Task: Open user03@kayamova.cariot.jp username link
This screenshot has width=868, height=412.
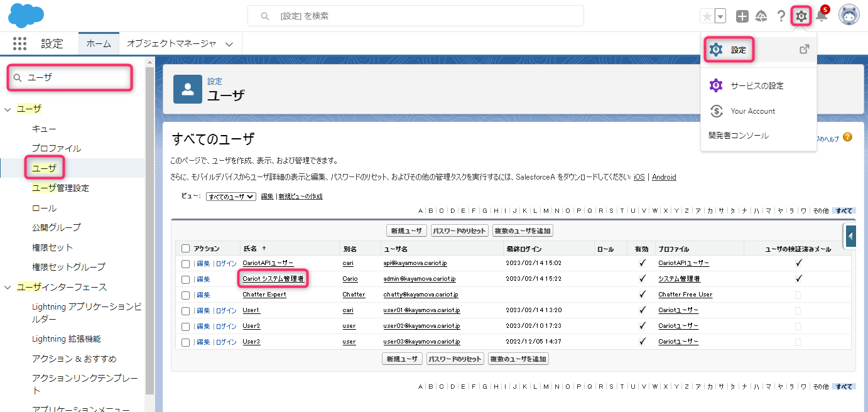Action: (422, 342)
